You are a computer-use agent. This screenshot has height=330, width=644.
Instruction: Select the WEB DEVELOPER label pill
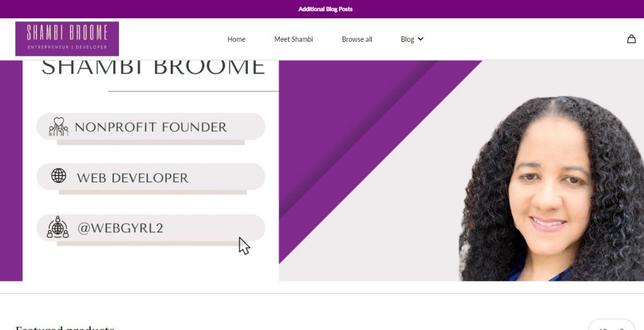pyautogui.click(x=151, y=177)
